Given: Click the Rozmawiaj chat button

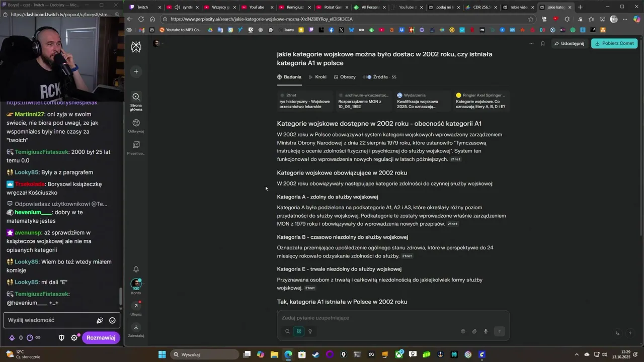Looking at the screenshot, I should [x=101, y=338].
